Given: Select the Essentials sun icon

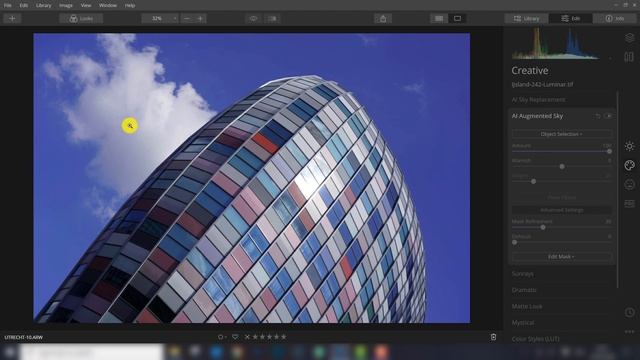Looking at the screenshot, I should coord(629,146).
